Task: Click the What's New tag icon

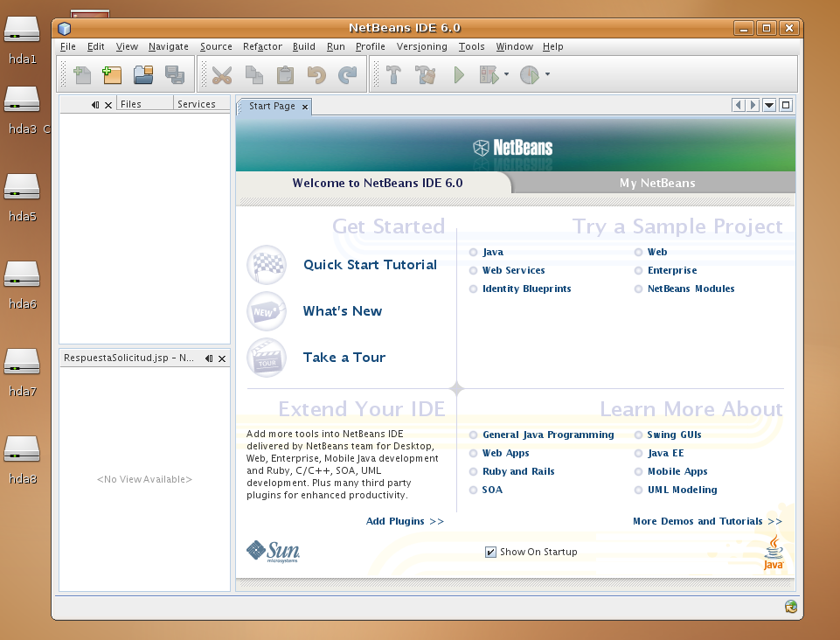Action: [x=267, y=311]
